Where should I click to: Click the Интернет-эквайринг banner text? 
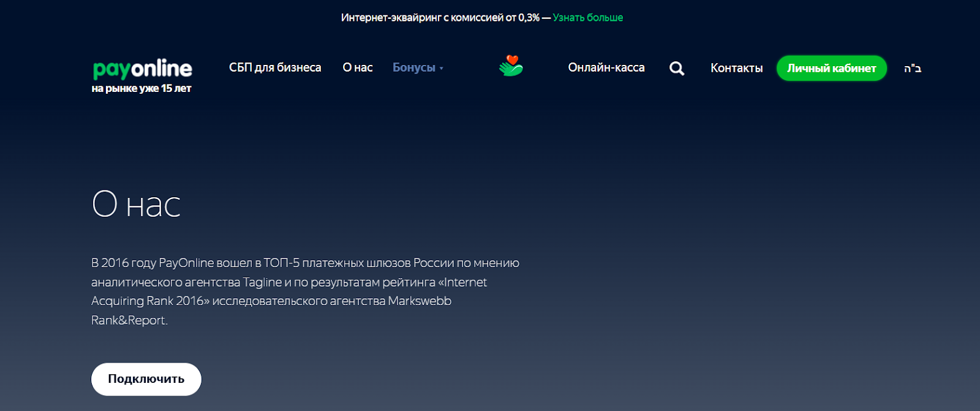tap(440, 18)
